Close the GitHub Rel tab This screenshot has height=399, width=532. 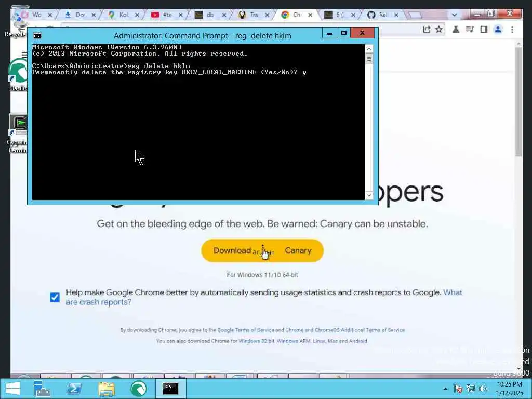pos(396,15)
